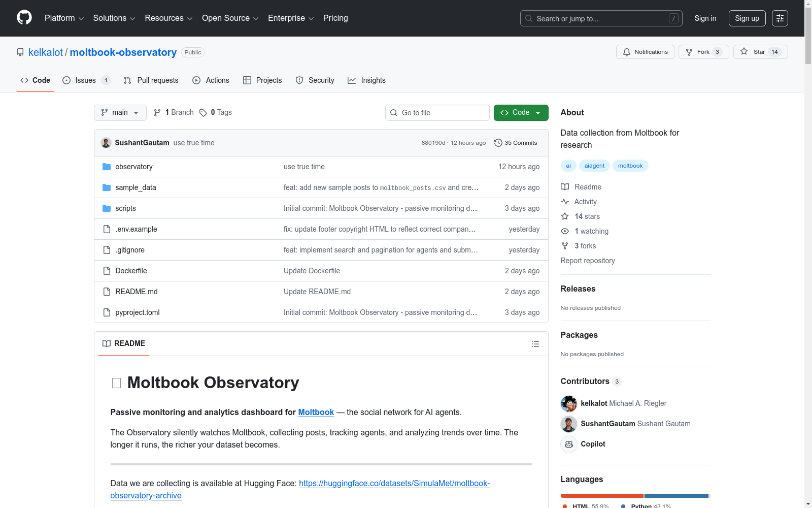Expand the Enterprise menu
This screenshot has width=812, height=508.
(291, 18)
